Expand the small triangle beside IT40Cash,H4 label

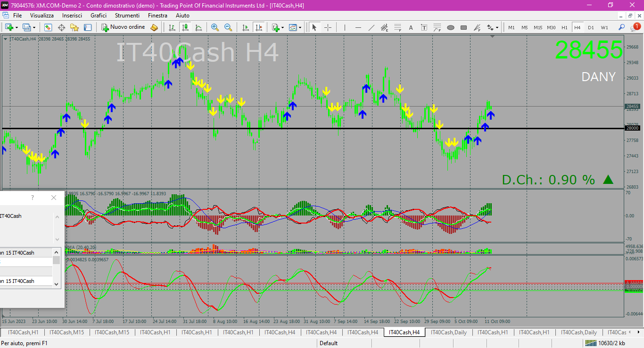coord(5,39)
